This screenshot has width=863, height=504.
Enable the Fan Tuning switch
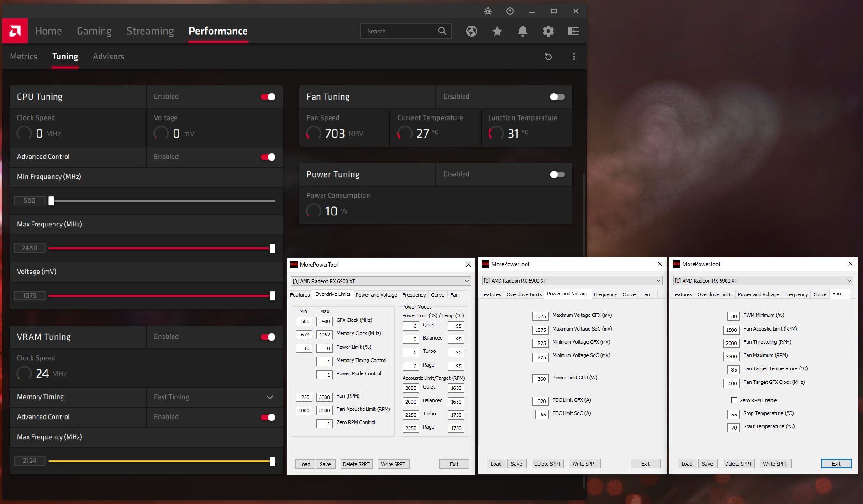tap(558, 97)
